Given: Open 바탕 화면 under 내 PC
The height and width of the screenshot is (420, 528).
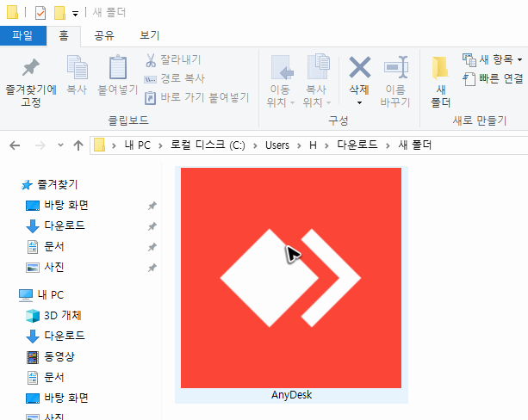Looking at the screenshot, I should 57,398.
